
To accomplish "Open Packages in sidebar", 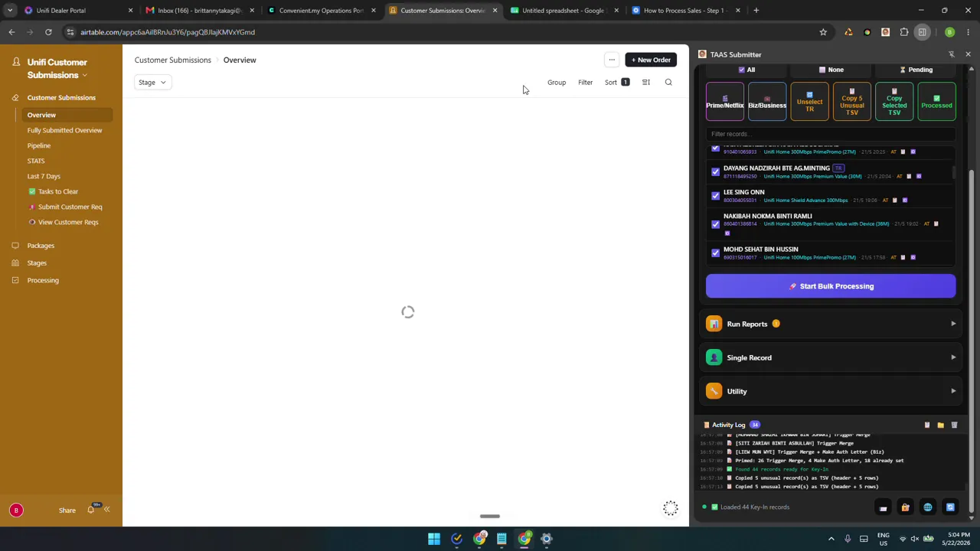I will click(41, 246).
